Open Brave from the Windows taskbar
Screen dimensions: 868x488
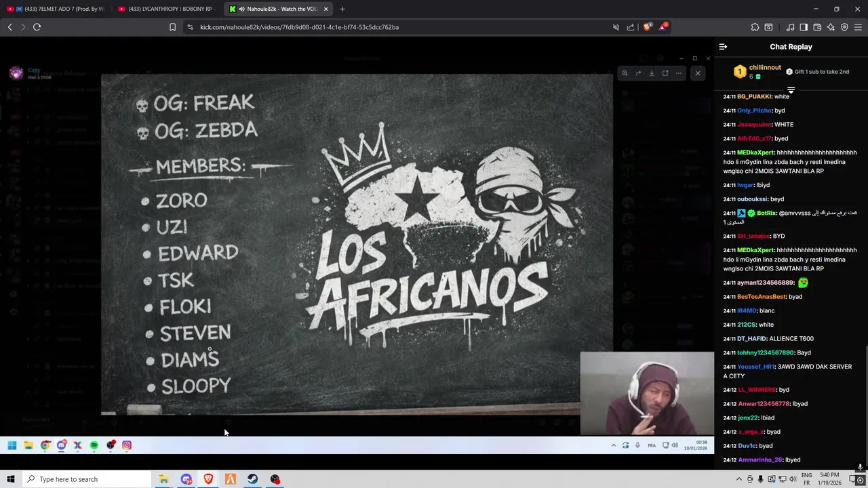click(x=208, y=479)
